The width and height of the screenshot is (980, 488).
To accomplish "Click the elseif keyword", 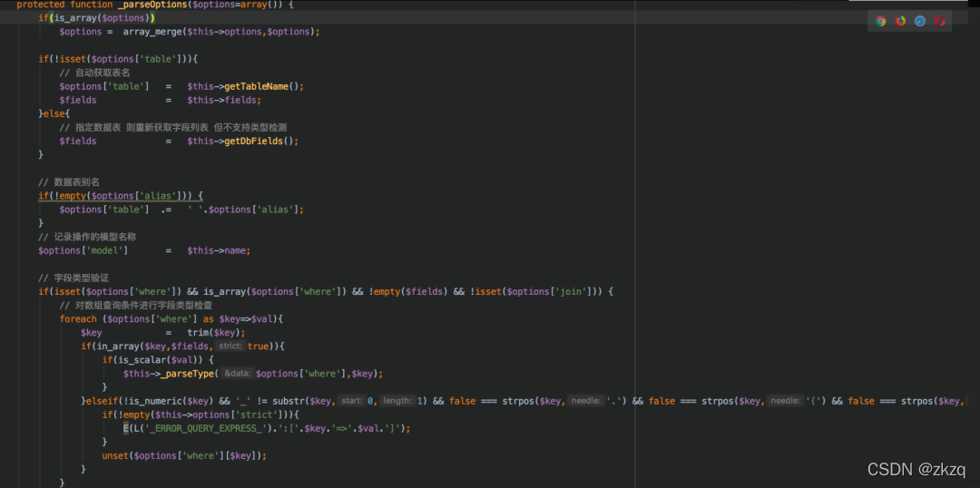I will coord(102,401).
